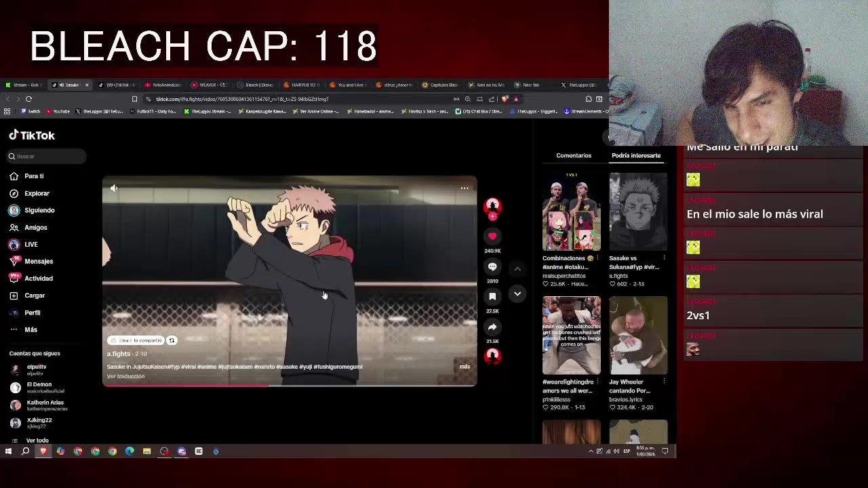868x488 pixels.
Task: Click the Buscar search field
Action: click(x=47, y=156)
